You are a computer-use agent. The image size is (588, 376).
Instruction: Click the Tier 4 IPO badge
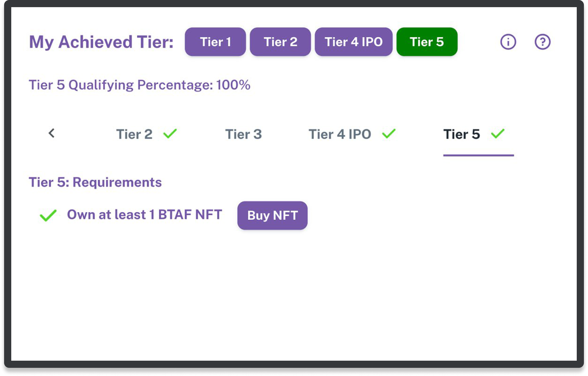coord(354,42)
